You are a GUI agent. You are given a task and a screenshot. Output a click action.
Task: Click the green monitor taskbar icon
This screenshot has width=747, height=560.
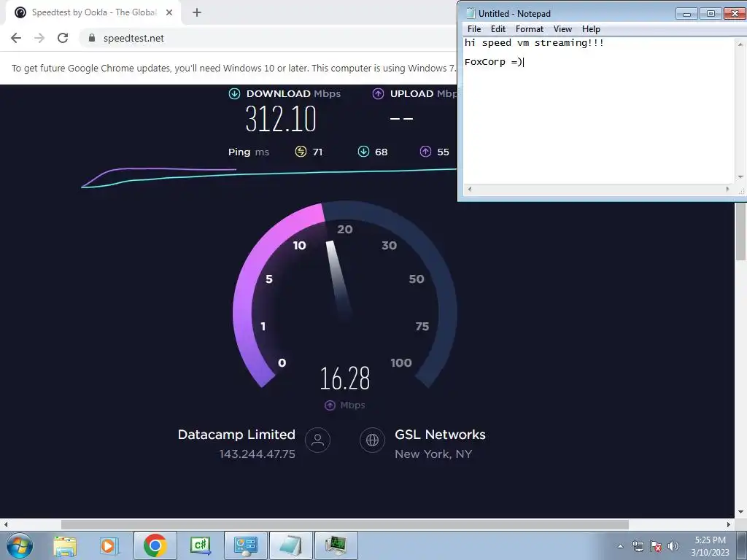(336, 545)
